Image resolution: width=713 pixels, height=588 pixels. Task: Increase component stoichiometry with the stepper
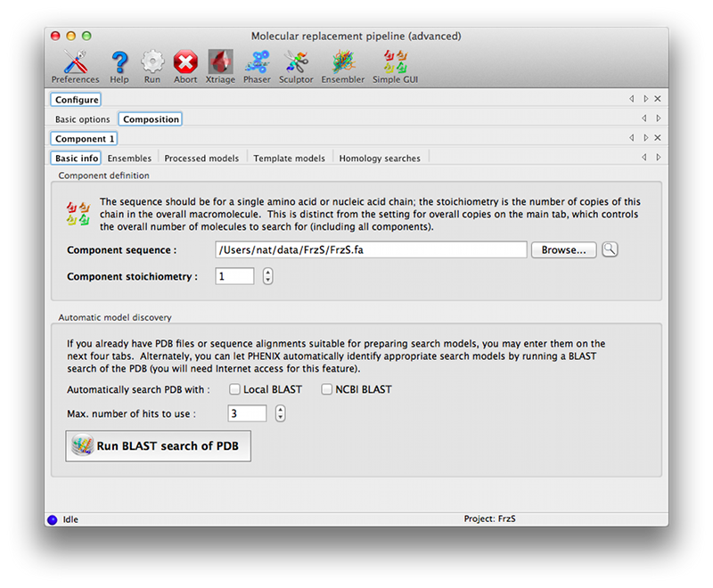[x=267, y=272]
